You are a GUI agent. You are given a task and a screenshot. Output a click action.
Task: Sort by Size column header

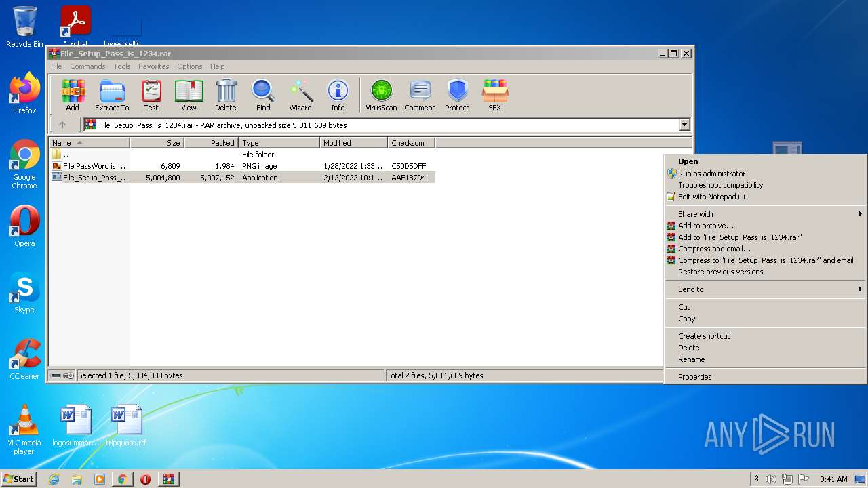click(x=157, y=143)
